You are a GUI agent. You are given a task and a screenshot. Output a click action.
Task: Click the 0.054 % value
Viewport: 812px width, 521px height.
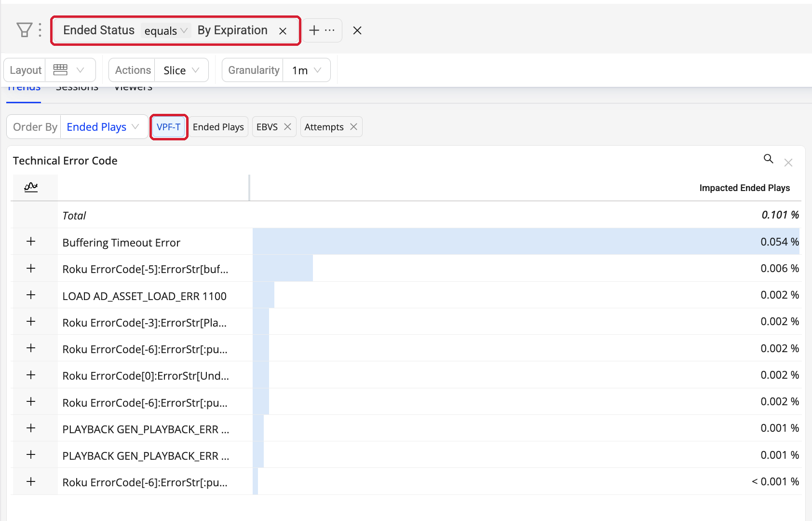point(780,242)
